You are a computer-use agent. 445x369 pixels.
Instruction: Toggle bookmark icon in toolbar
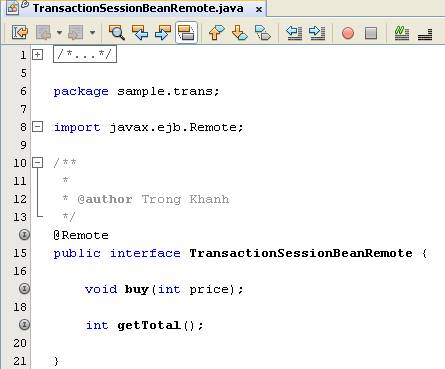[x=263, y=33]
